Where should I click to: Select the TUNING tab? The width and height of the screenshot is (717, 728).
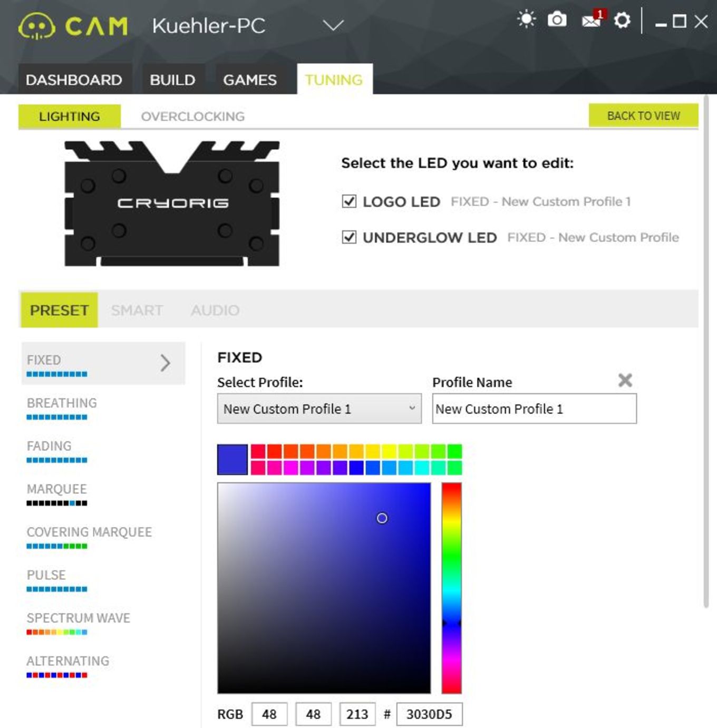pos(334,80)
